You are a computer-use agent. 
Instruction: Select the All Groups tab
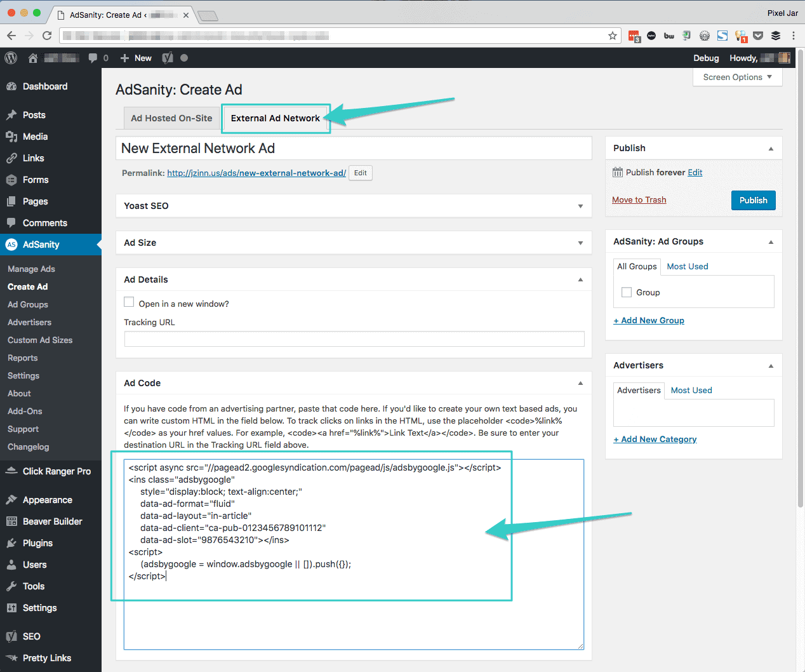pos(637,266)
